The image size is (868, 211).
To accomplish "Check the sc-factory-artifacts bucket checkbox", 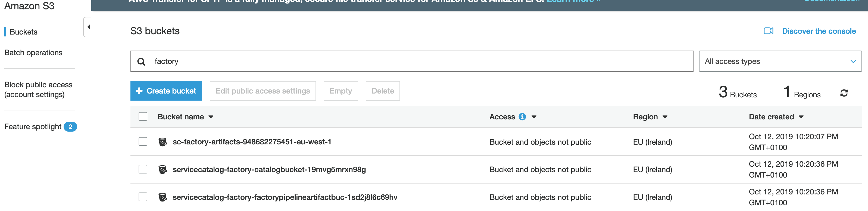I will click(x=143, y=142).
